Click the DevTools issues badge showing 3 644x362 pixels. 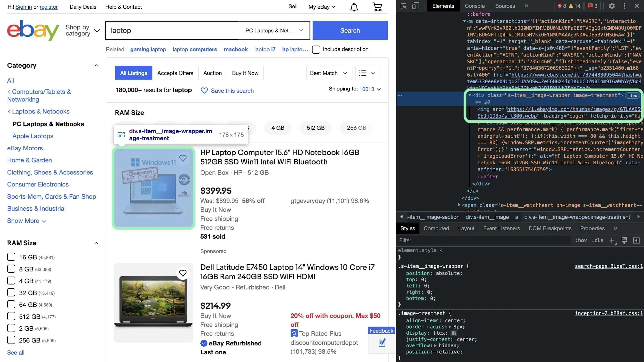[x=593, y=6]
